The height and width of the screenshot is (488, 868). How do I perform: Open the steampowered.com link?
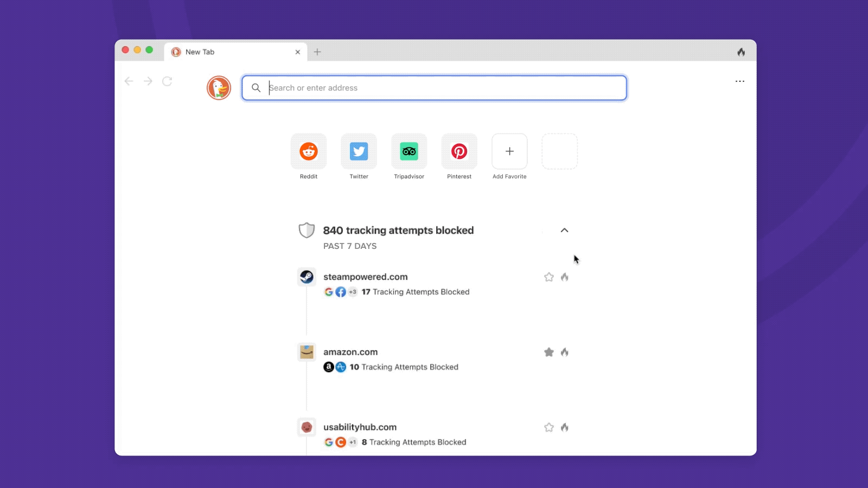pos(366,277)
